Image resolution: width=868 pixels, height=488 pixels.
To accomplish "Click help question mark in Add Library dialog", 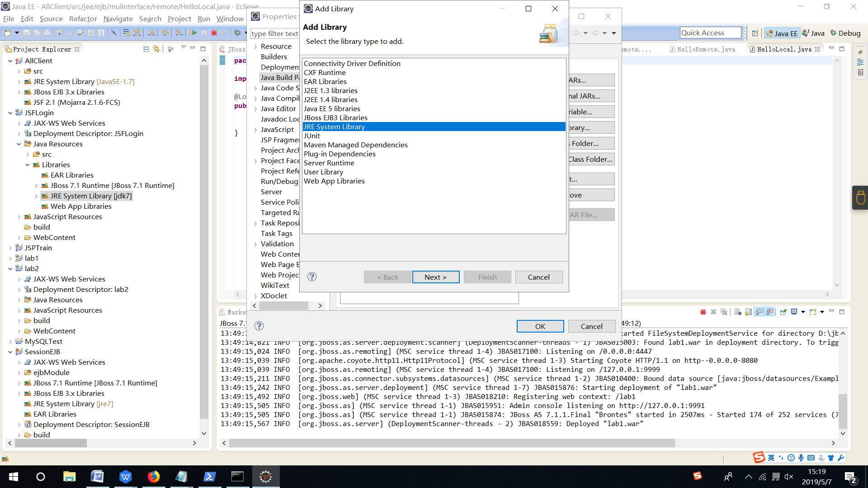I will (x=312, y=277).
